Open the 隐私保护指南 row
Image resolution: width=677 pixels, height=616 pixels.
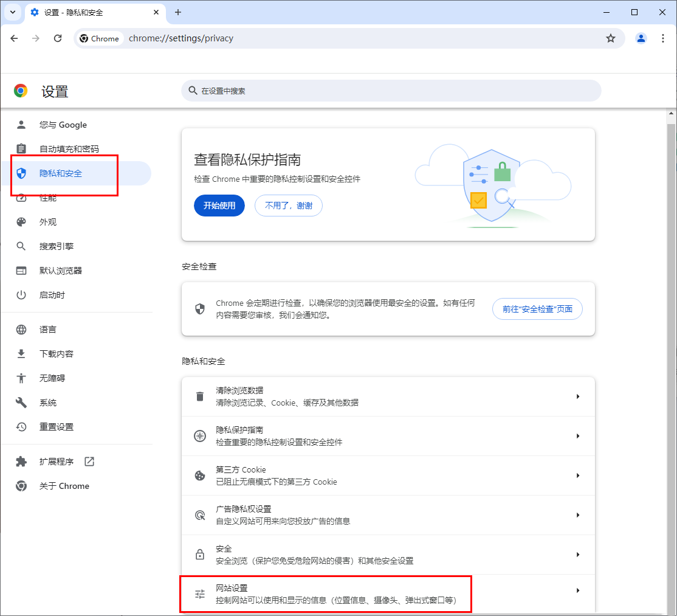[x=388, y=436]
